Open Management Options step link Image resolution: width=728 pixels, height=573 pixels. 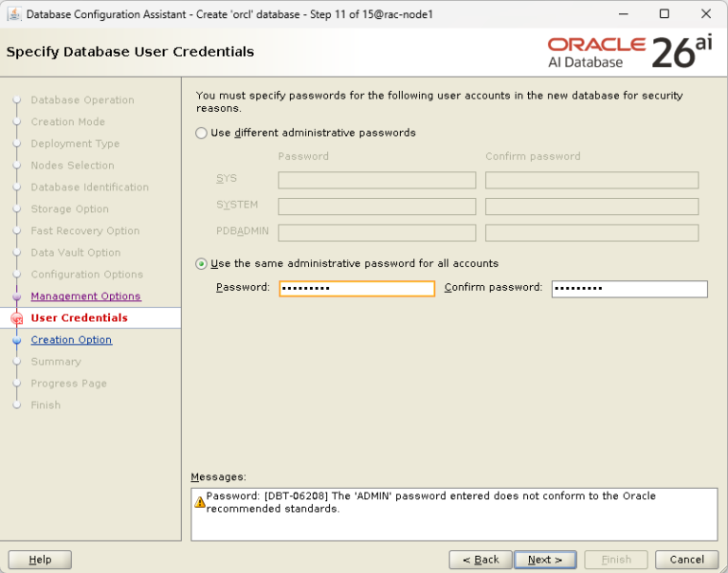pyautogui.click(x=86, y=296)
